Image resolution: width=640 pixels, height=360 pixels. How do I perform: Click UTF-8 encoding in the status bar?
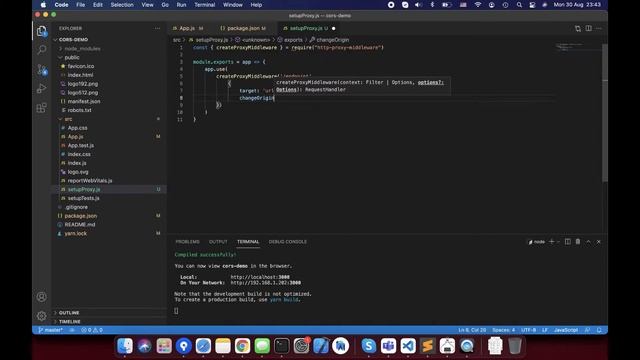click(529, 330)
